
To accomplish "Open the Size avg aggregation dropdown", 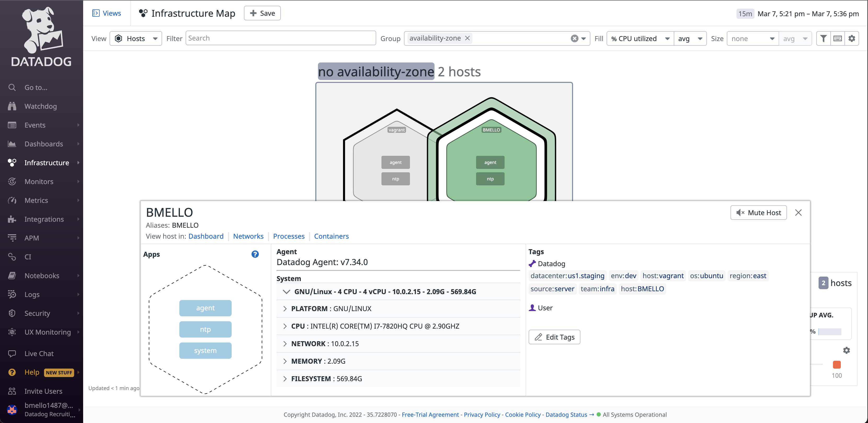I will (795, 38).
